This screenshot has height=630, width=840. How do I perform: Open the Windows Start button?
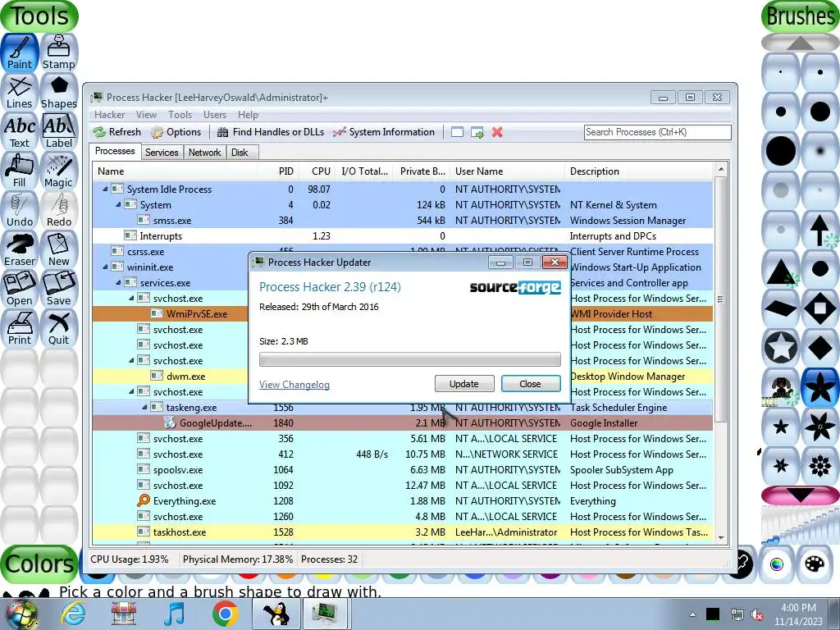[21, 614]
